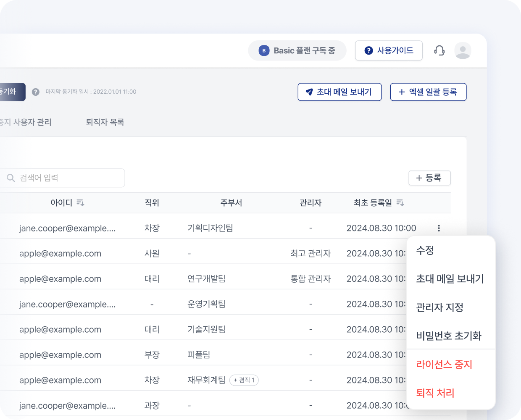Click 연구개발팀 department cell
The width and height of the screenshot is (521, 420).
206,279
